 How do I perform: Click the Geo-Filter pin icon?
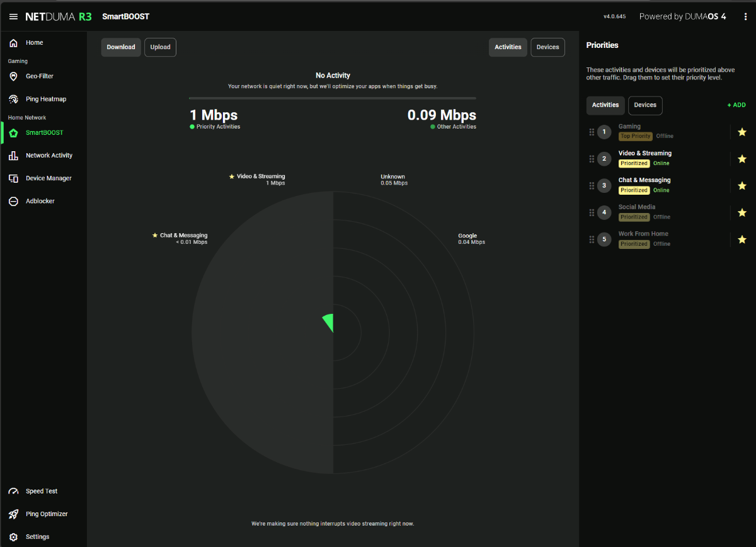pos(13,76)
